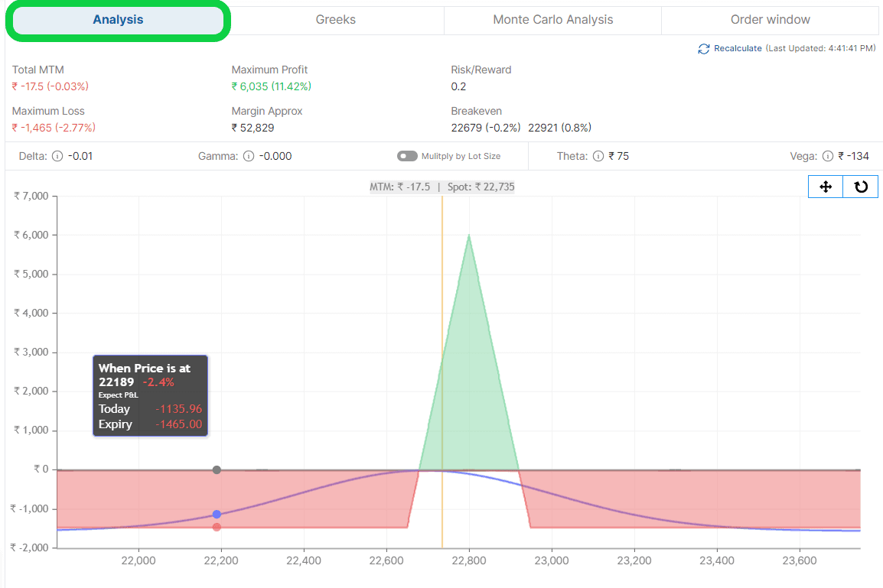Screen dimensions: 883x588
Task: Click the orange spot price vertical line
Action: (x=442, y=344)
